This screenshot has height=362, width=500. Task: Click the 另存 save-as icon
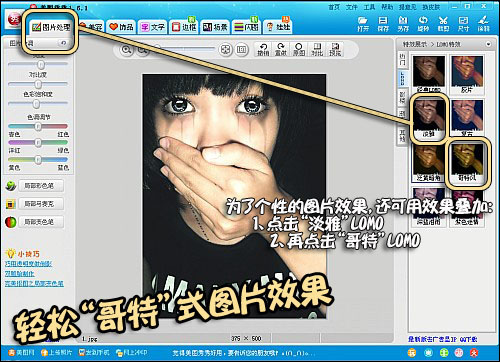tap(403, 24)
